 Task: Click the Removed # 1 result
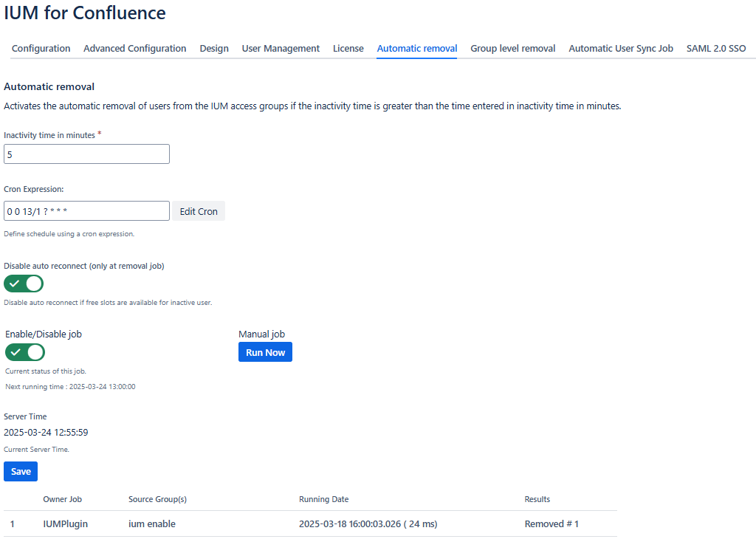point(551,524)
